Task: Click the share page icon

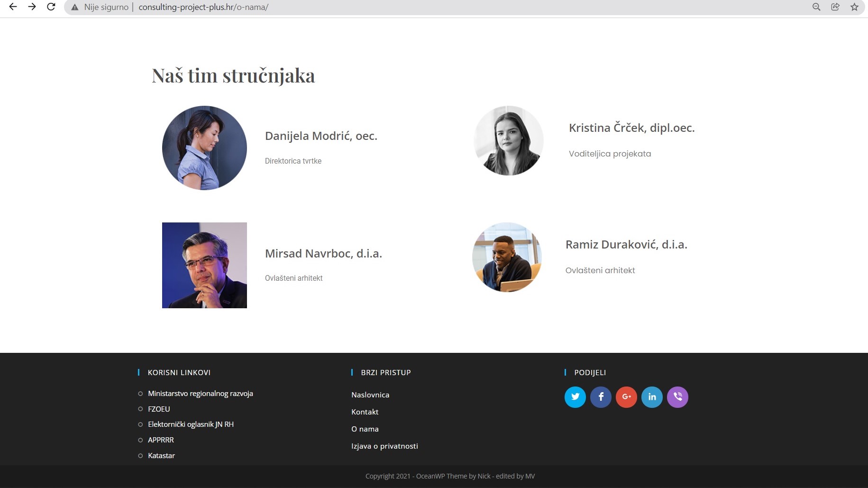Action: click(x=835, y=7)
